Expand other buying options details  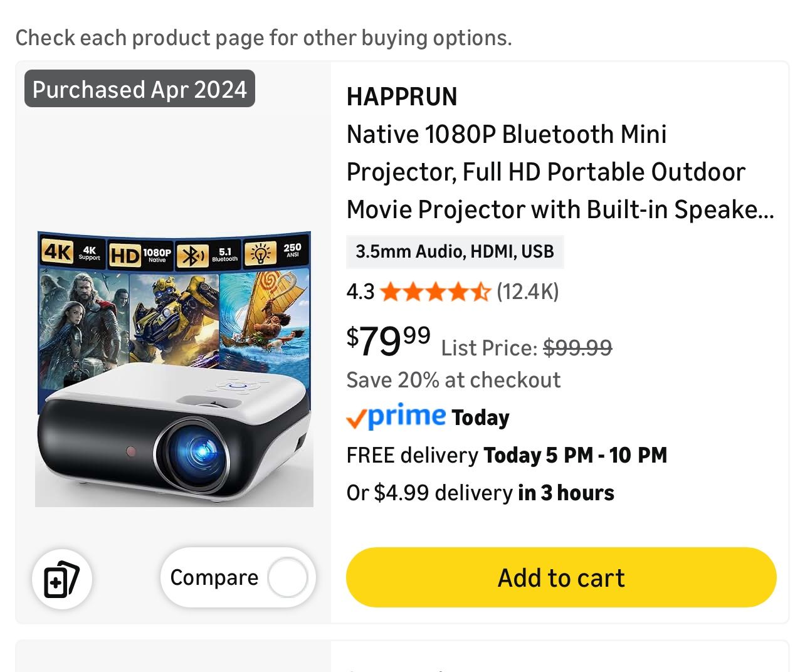(x=263, y=38)
